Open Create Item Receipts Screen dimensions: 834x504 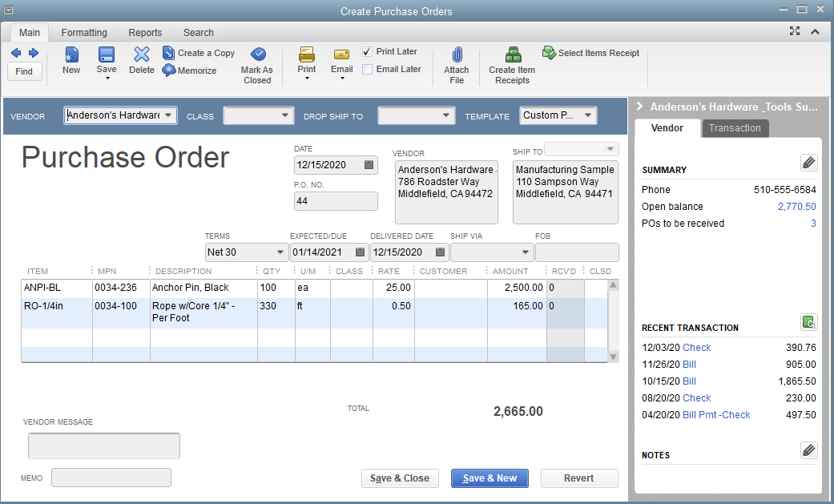pos(512,54)
